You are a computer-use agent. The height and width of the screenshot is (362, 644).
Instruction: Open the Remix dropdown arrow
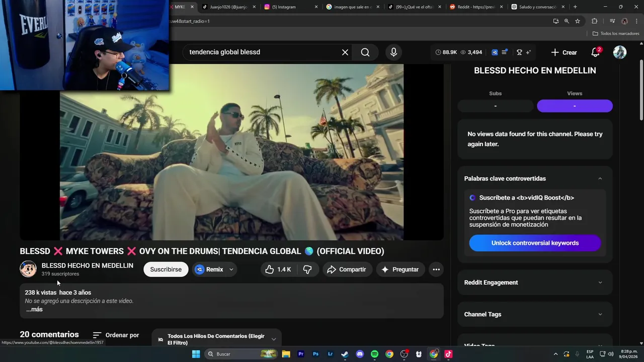(x=231, y=269)
